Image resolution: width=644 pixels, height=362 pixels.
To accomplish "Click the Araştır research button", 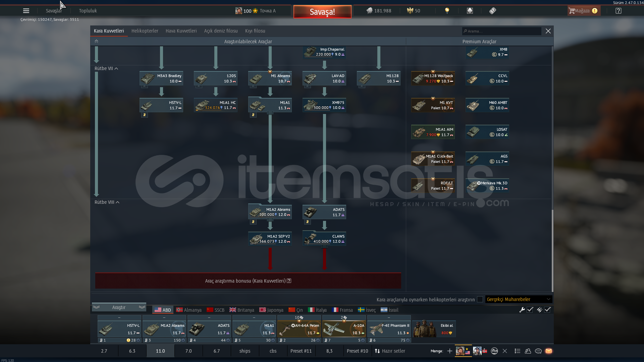I will point(119,307).
